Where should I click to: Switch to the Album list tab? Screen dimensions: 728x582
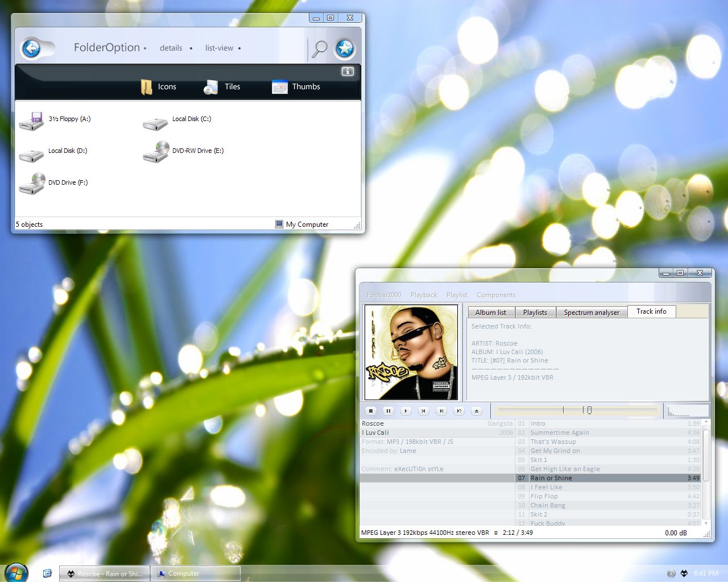point(491,312)
